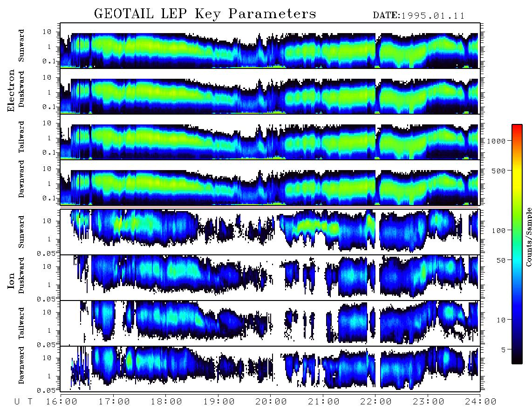Click the 17:00 time axis label
532x410 pixels.
tap(114, 402)
